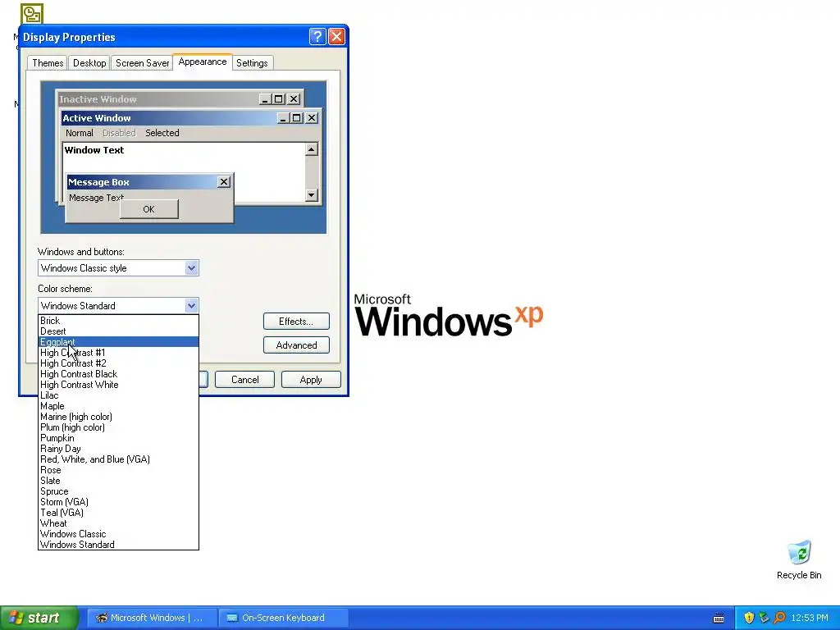Click the orange magnifier tray icon
Screen dimensions: 840x630
pyautogui.click(x=779, y=618)
